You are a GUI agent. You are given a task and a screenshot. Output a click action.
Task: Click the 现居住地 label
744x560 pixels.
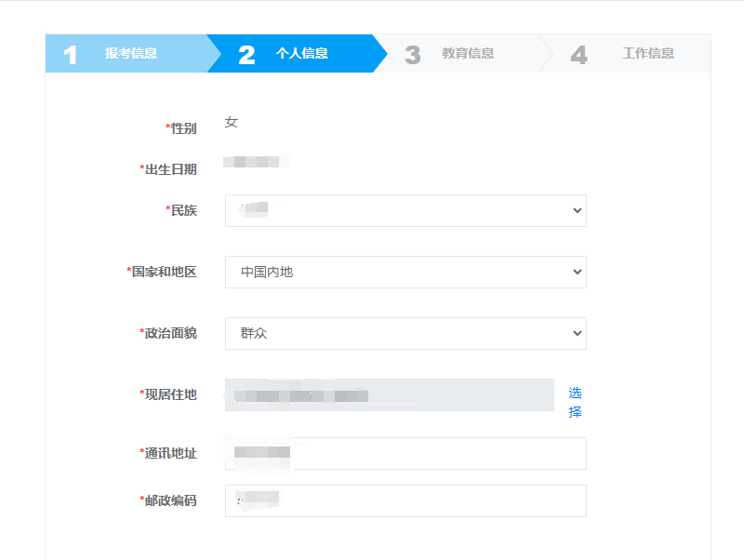(168, 394)
